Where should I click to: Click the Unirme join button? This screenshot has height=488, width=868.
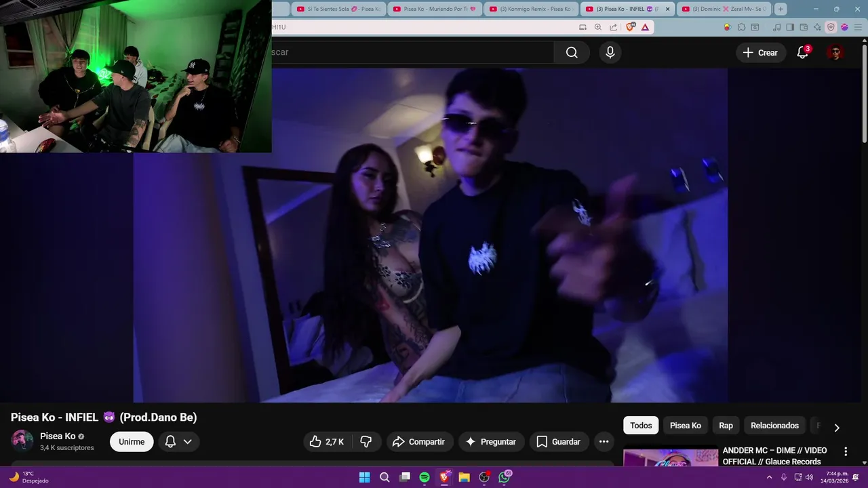click(x=132, y=442)
